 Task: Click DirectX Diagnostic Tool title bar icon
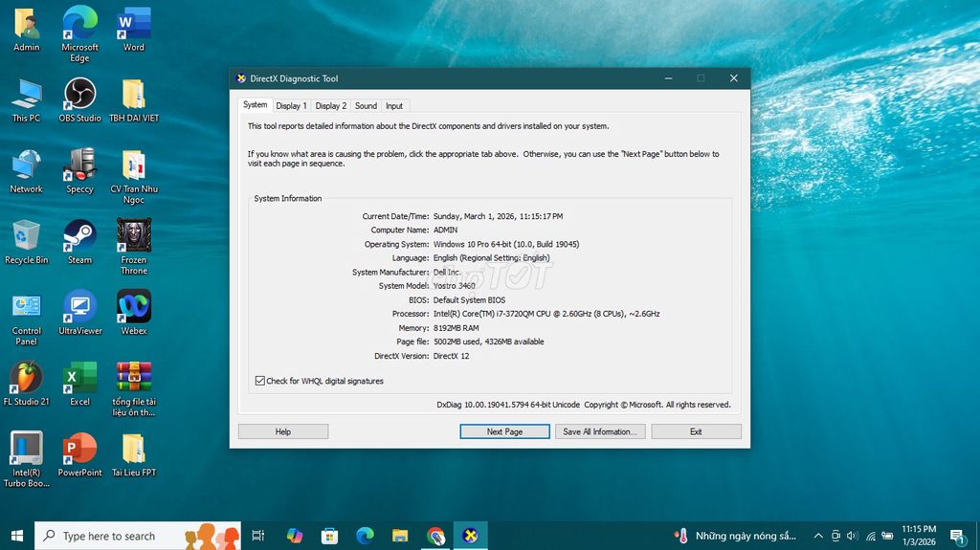241,78
